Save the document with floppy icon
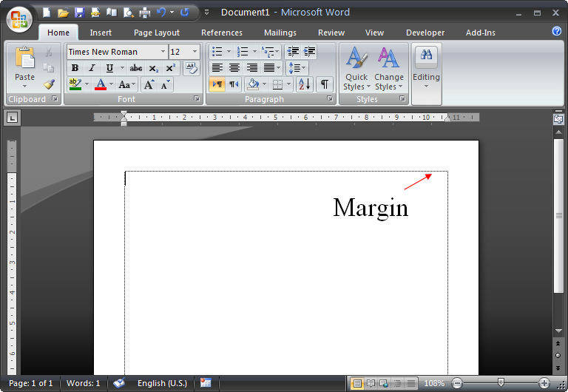This screenshot has width=568, height=392. coord(79,13)
